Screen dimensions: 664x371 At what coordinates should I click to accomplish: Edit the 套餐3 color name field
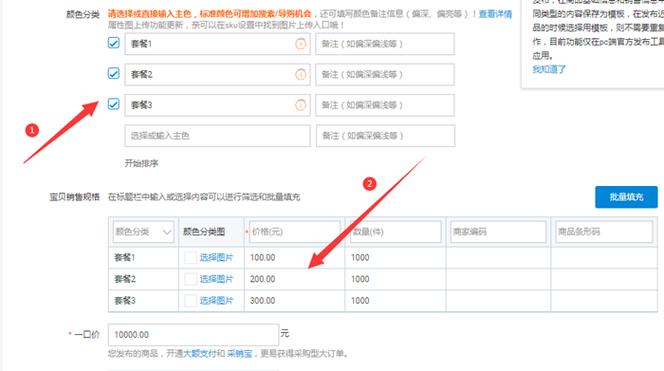pyautogui.click(x=217, y=105)
